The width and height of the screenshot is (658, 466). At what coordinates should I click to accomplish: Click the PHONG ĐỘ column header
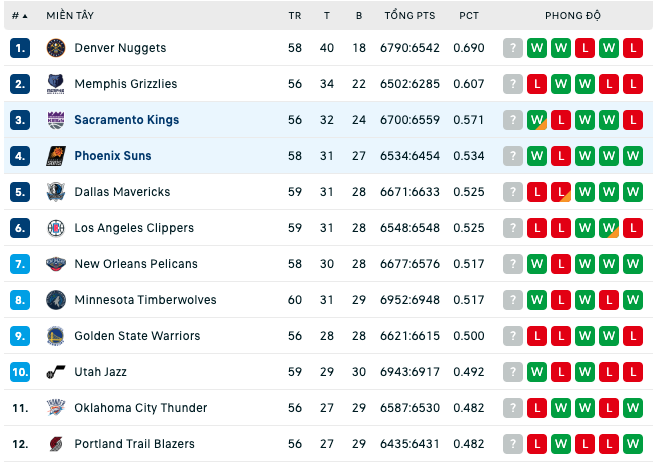[x=573, y=16]
